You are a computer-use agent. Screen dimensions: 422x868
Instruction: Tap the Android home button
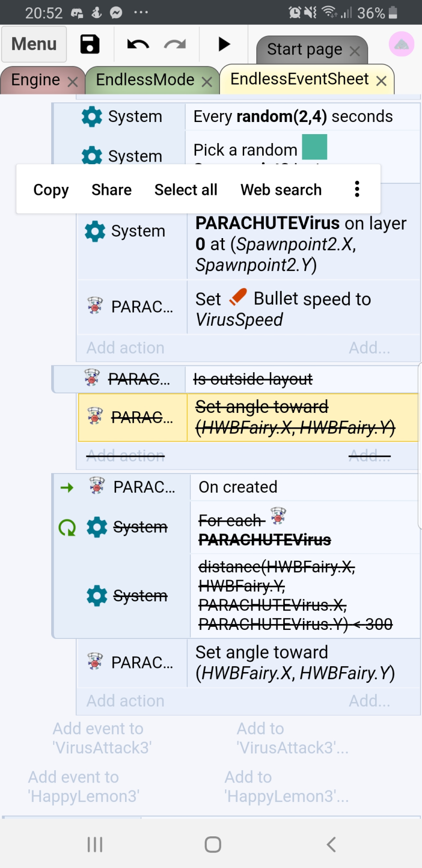[213, 845]
